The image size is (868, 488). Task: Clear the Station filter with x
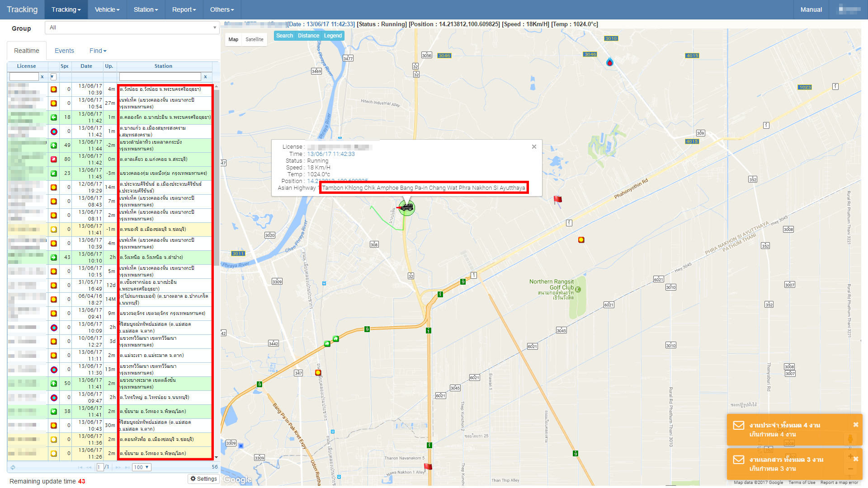[x=205, y=77]
